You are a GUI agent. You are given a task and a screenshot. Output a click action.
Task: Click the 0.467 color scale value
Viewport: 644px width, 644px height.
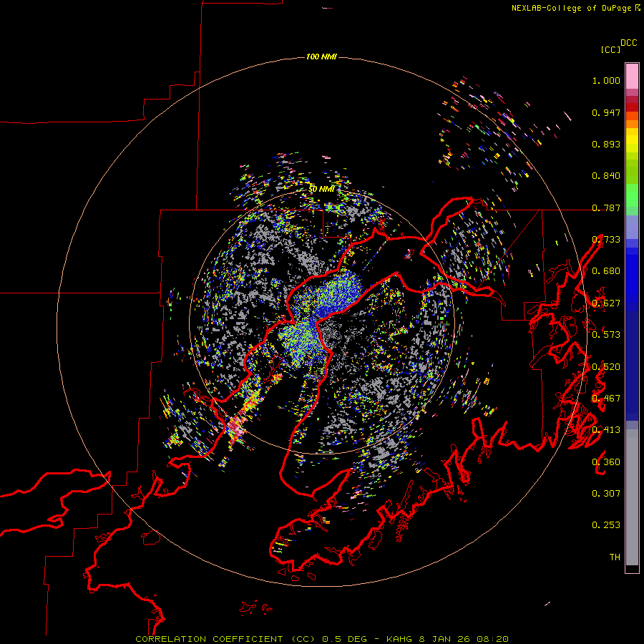coord(606,399)
